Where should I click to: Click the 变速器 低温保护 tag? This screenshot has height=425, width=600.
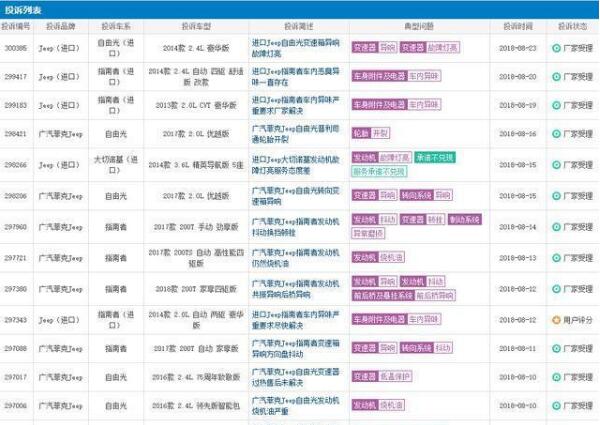382,377
